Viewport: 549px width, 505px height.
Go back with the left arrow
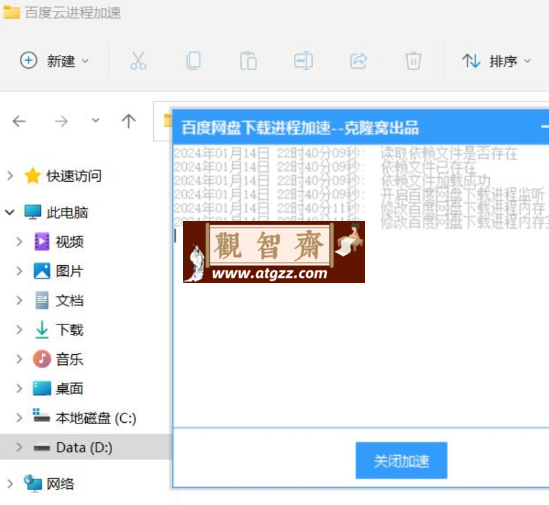19,121
